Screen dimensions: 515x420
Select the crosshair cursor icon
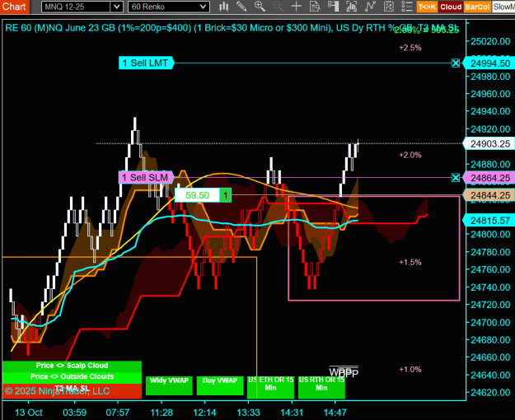tap(297, 7)
